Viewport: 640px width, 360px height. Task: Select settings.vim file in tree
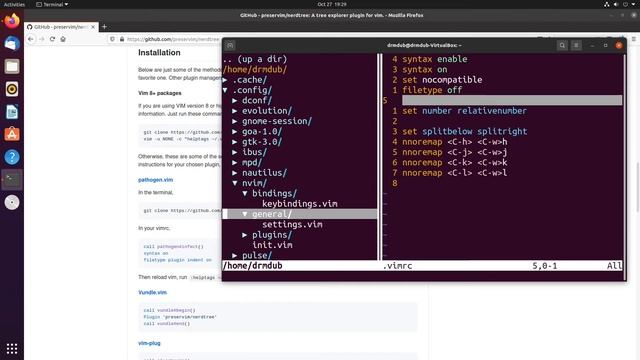tap(292, 224)
